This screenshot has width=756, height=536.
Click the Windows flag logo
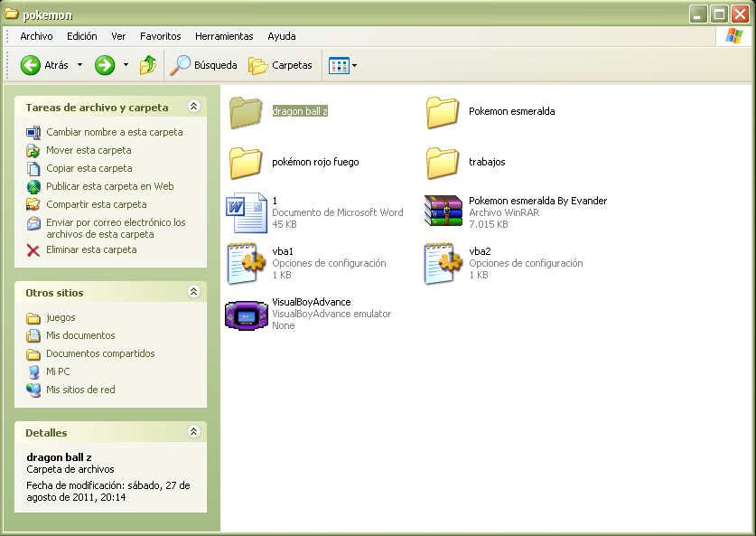[733, 36]
